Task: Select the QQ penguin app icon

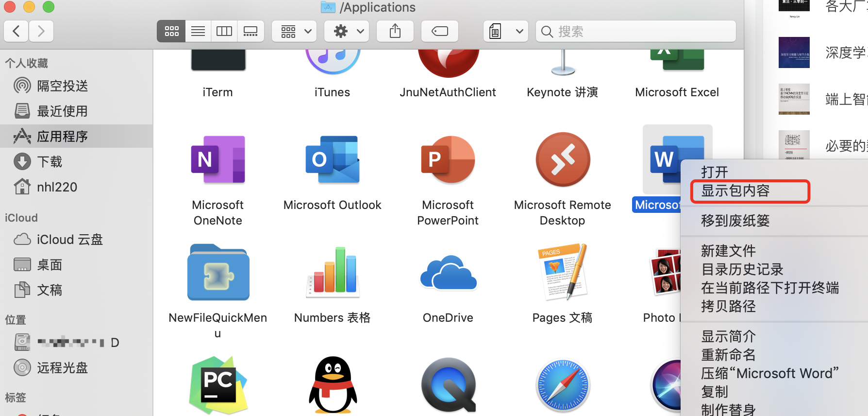Action: (x=333, y=385)
